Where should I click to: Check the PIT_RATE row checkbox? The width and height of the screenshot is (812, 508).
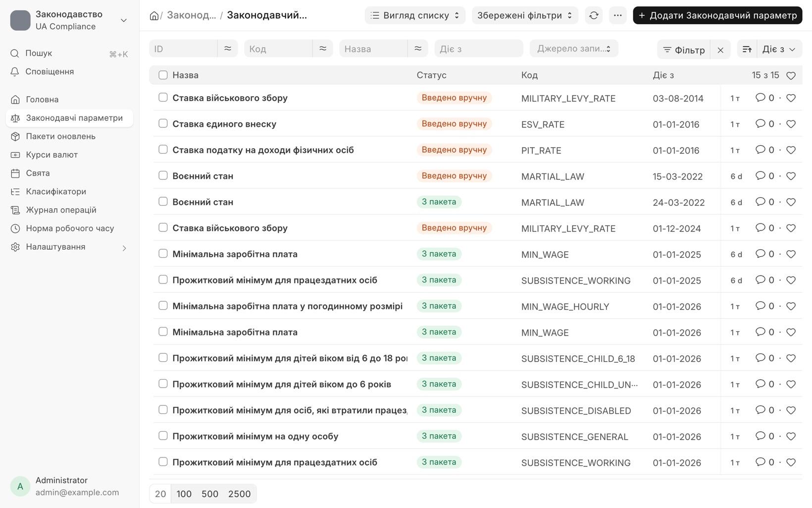click(x=163, y=149)
